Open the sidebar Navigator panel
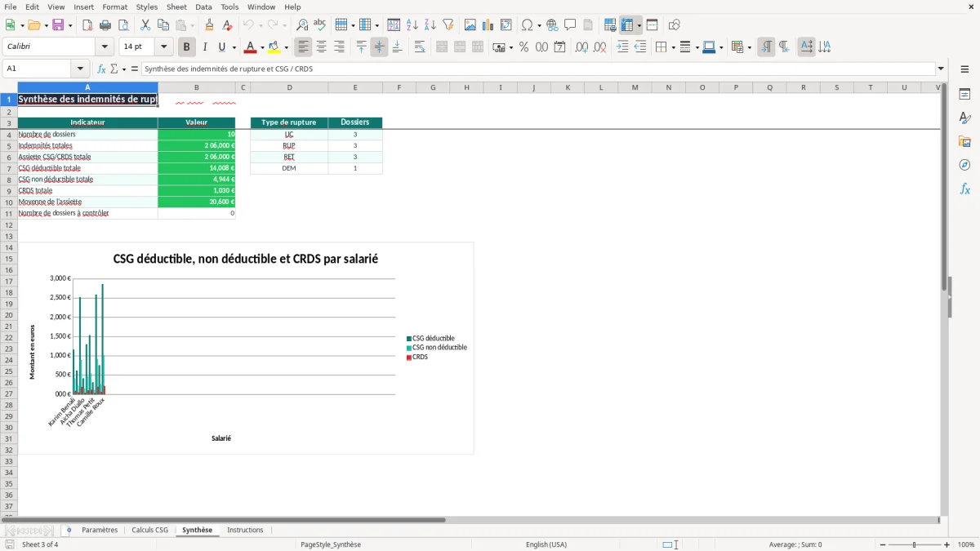 tap(964, 165)
